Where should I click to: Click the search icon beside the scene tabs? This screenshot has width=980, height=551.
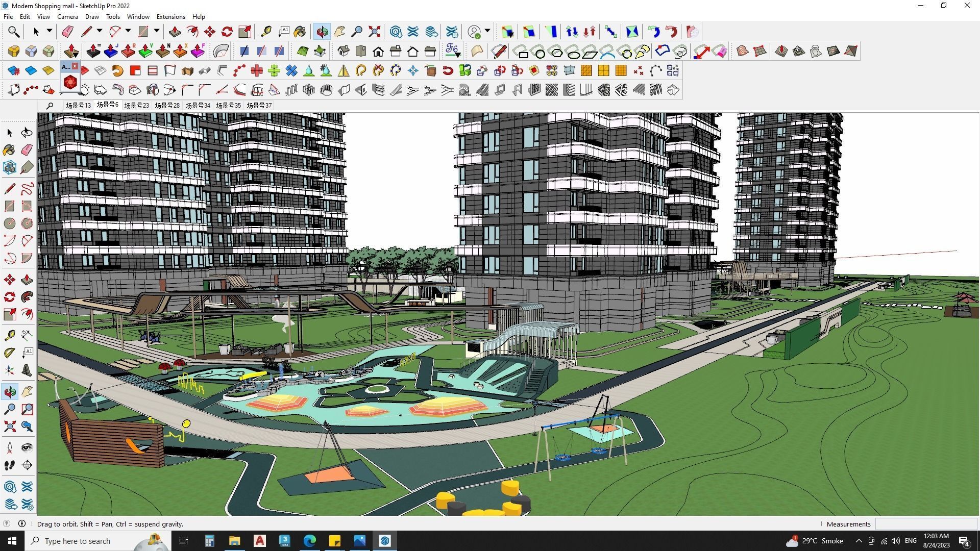pos(50,106)
